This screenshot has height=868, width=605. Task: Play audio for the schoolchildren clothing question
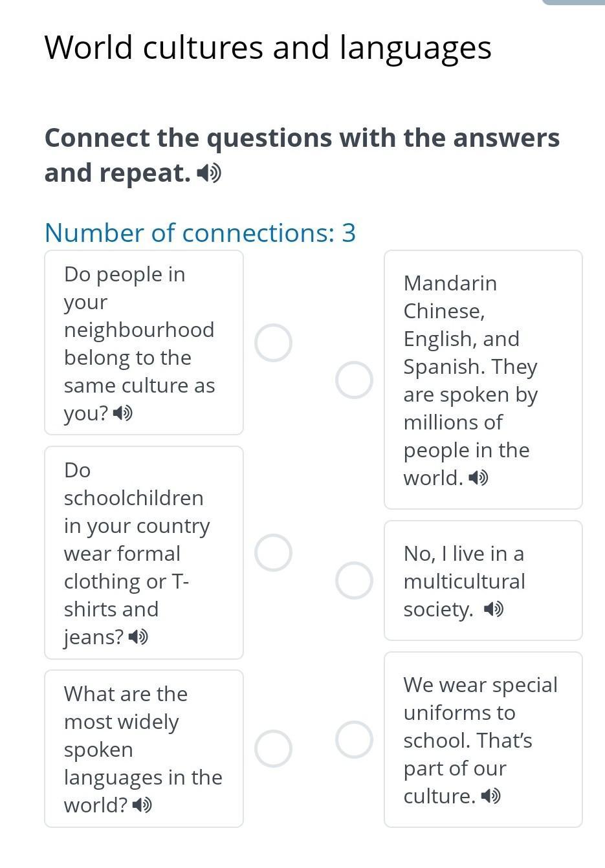[x=138, y=637]
